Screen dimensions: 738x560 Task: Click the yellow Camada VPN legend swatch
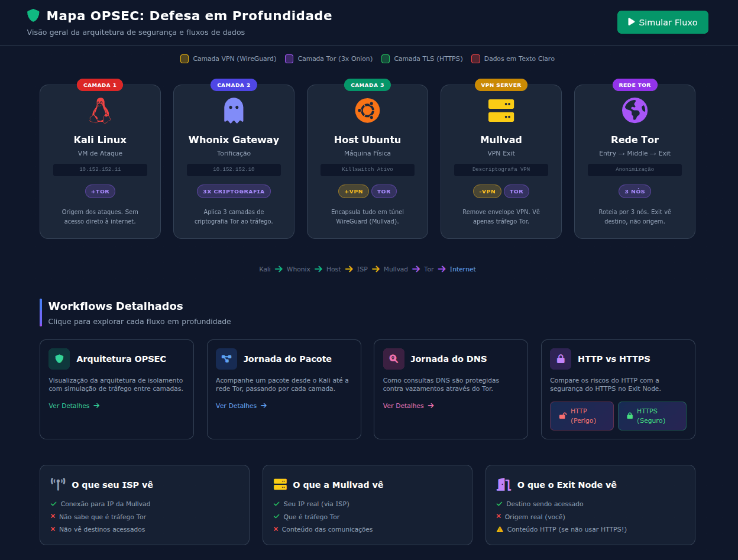pyautogui.click(x=184, y=59)
